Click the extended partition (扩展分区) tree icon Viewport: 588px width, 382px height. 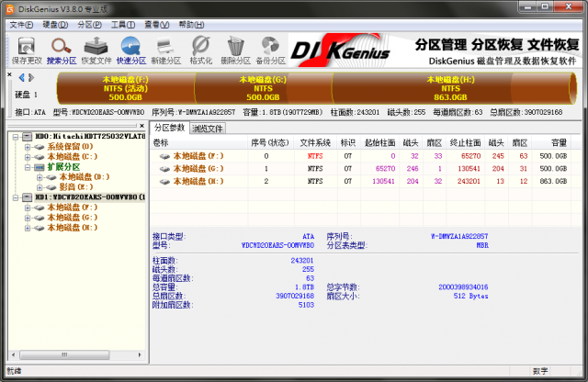(x=40, y=167)
